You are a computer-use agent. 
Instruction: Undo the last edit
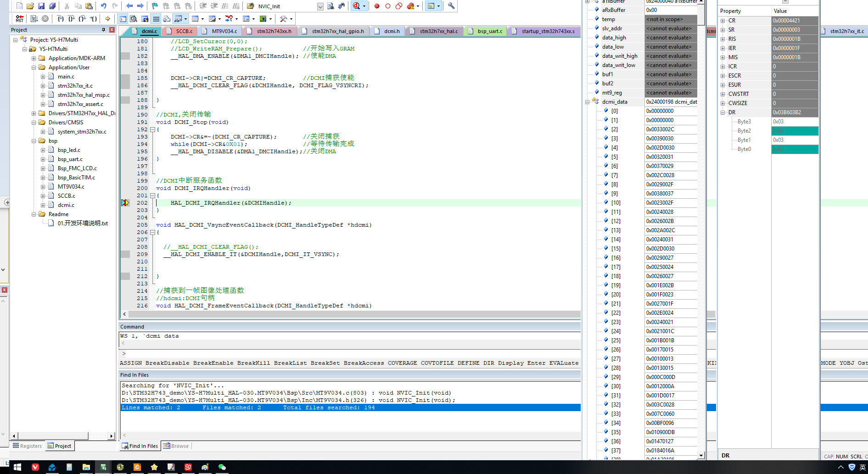point(104,6)
